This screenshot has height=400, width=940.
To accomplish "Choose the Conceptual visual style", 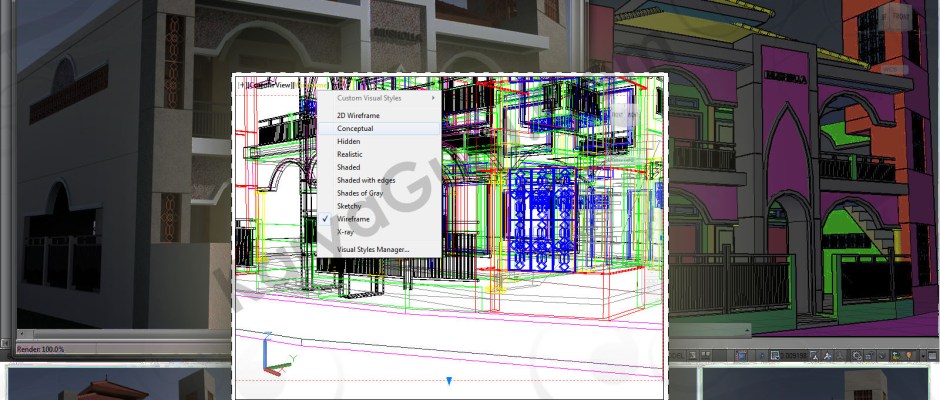I will tap(379, 128).
